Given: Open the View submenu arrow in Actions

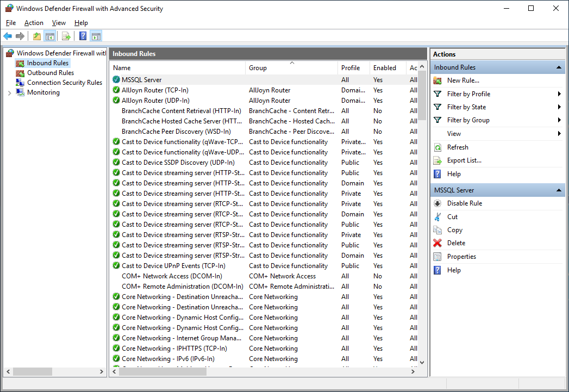Looking at the screenshot, I should (x=559, y=134).
